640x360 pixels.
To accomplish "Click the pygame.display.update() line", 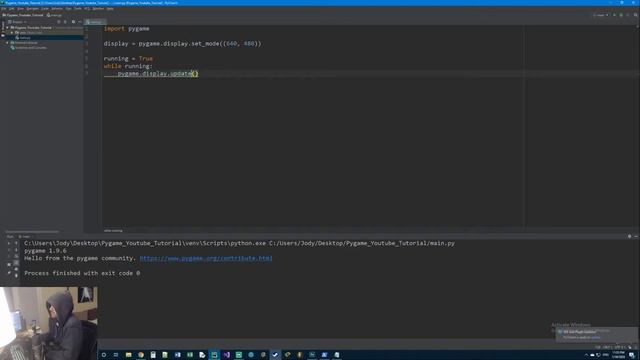I will pyautogui.click(x=158, y=73).
